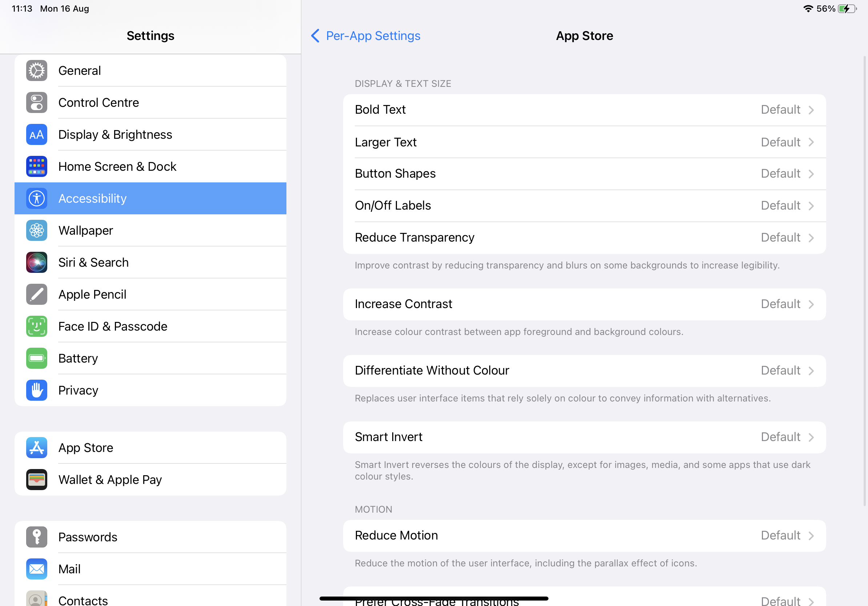Open Differentiate Without Colour setting
Image resolution: width=868 pixels, height=606 pixels.
coord(584,371)
